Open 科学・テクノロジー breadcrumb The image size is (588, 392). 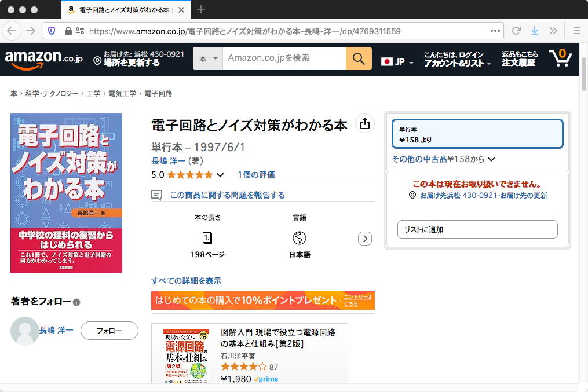[52, 93]
